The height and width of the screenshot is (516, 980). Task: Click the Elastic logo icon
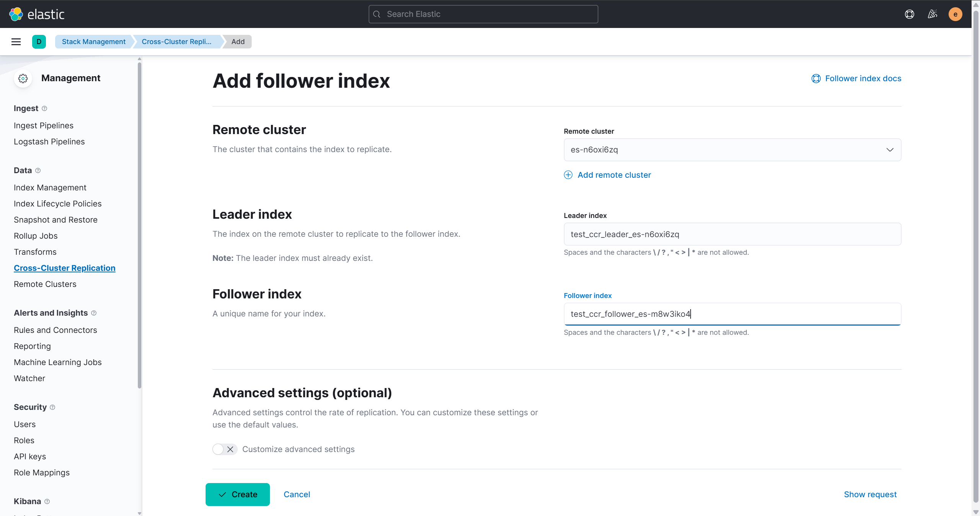tap(16, 14)
